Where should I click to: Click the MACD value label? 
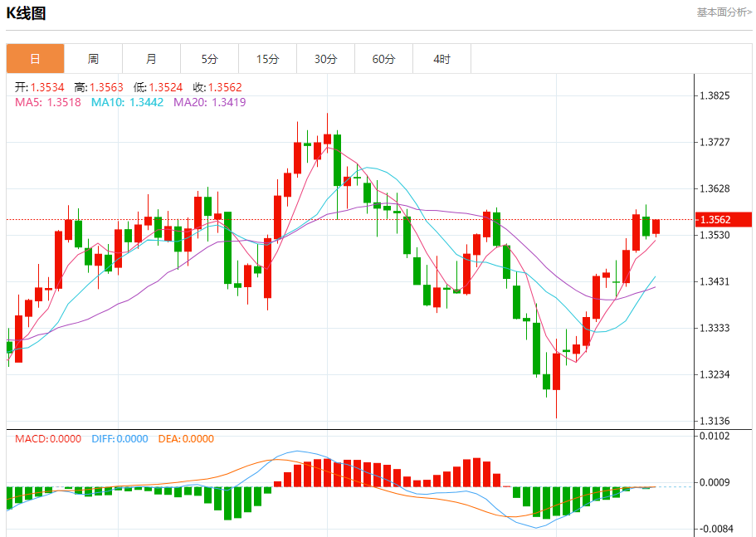[48, 439]
